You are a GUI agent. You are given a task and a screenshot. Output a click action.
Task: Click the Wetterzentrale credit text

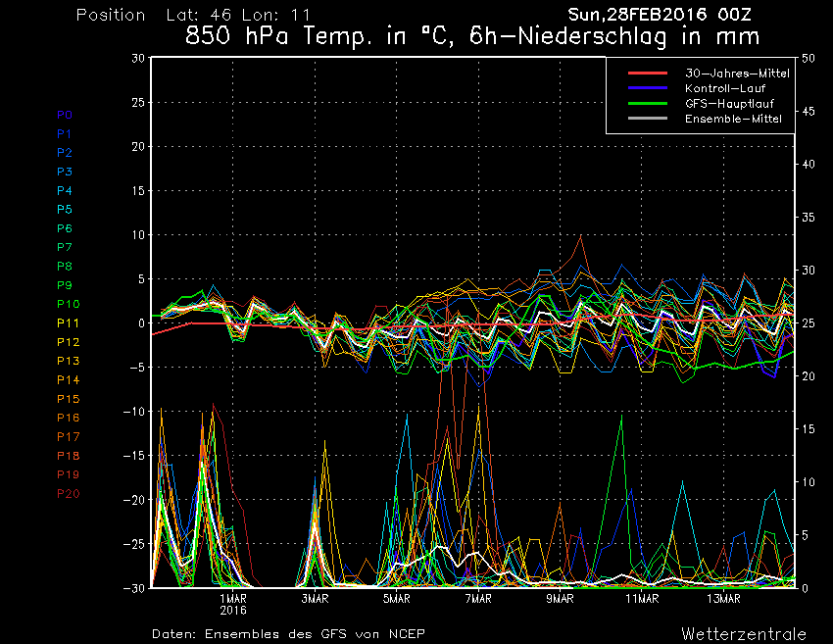tap(744, 633)
